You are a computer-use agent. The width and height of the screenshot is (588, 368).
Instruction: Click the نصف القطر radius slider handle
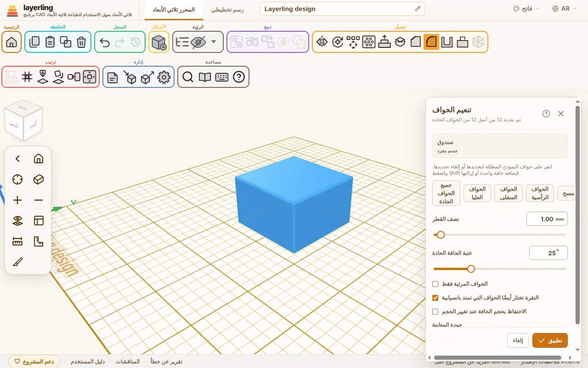[x=441, y=235]
